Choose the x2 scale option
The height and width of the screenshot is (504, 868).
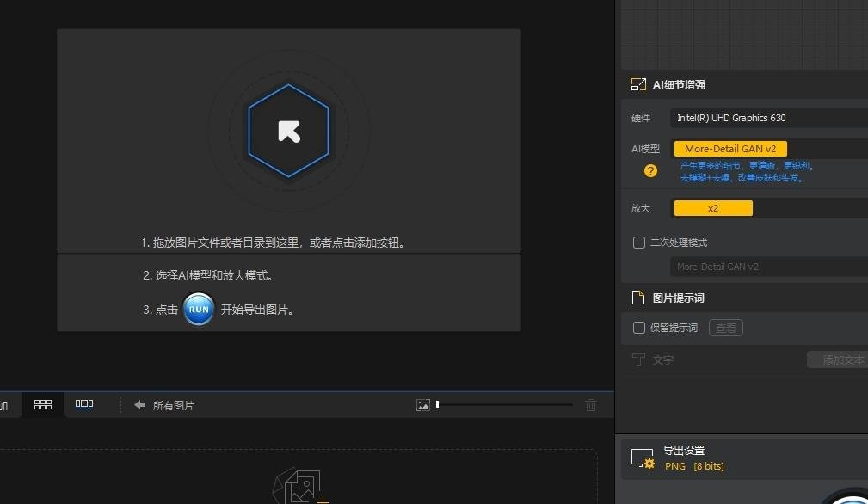pos(713,208)
